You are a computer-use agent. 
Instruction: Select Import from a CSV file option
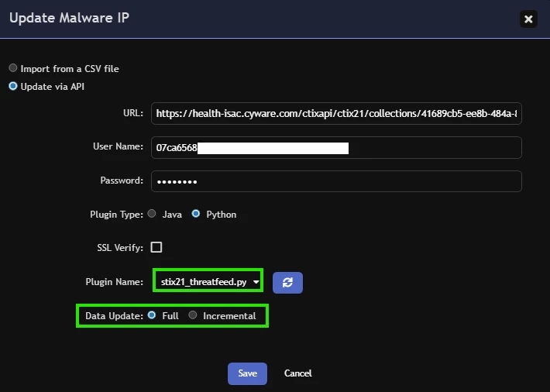[13, 67]
